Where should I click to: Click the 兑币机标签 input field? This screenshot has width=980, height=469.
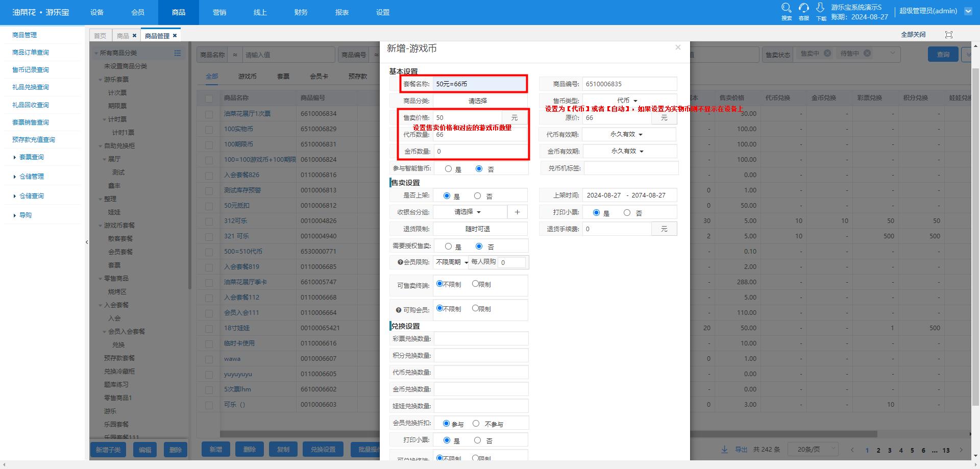631,168
